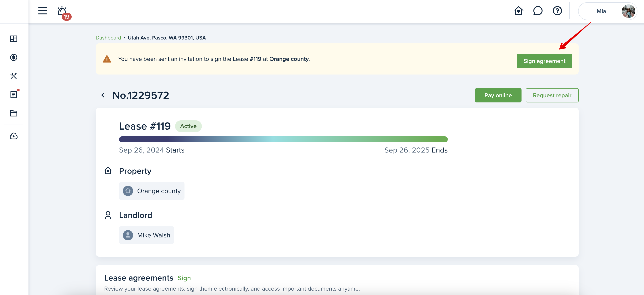Viewport: 644px width, 295px height.
Task: Click the Sep 26, 2024 Starts date
Action: [152, 150]
